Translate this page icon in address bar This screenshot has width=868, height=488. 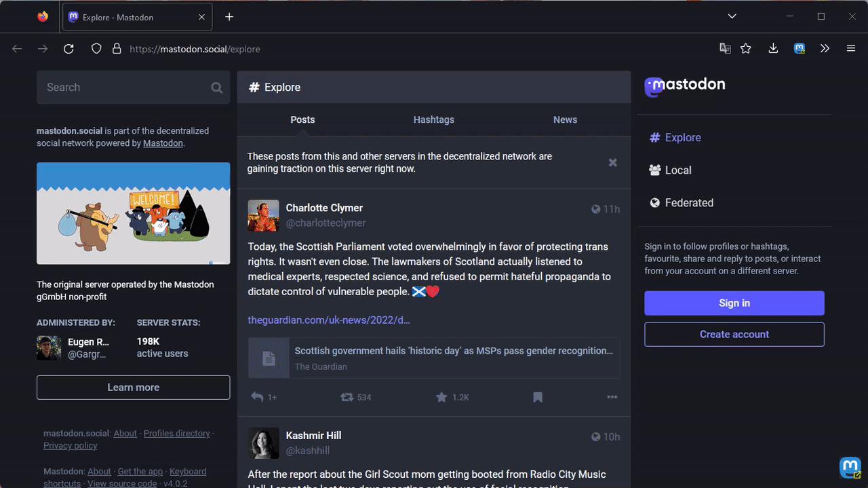click(x=726, y=49)
